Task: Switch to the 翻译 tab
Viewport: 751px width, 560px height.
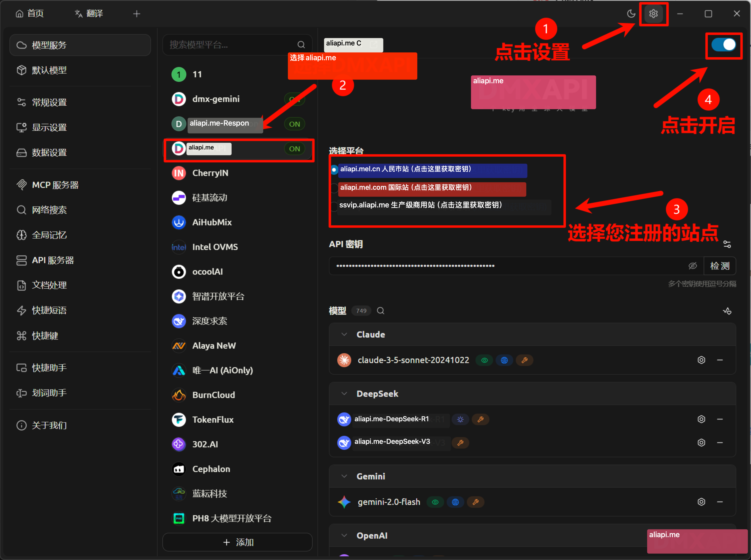Action: (x=89, y=14)
